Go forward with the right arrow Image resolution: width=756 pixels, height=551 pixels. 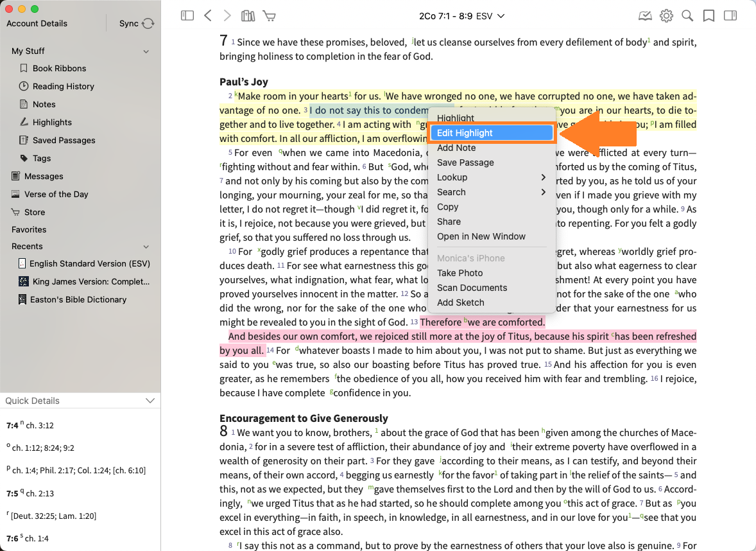tap(227, 16)
